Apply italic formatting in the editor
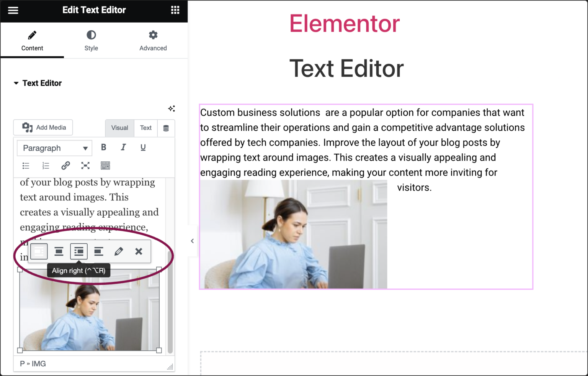Screen dimensions: 588x376 pyautogui.click(x=123, y=148)
